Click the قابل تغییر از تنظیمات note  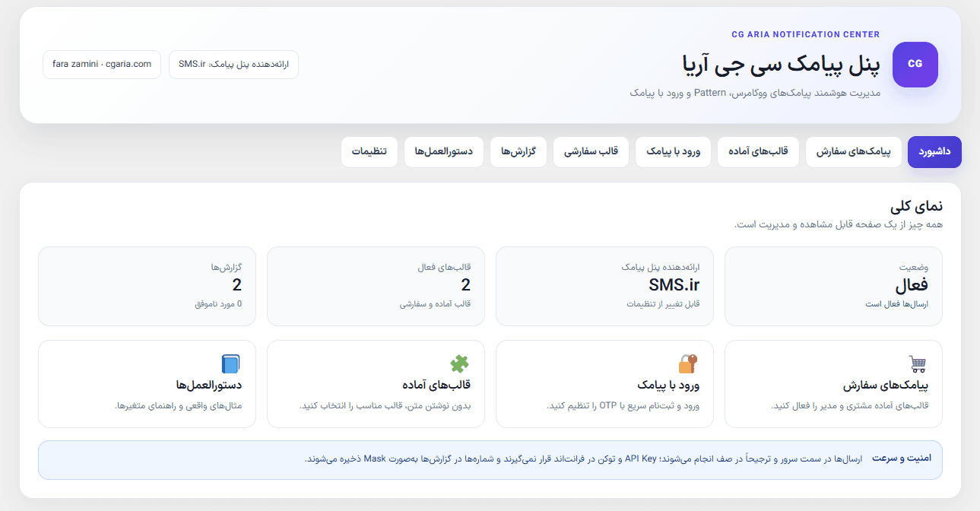(663, 304)
